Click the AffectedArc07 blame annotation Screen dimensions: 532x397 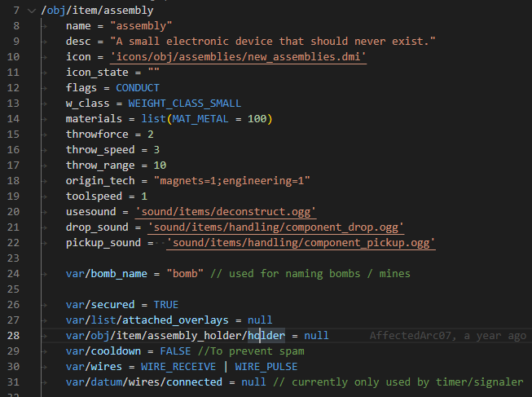(447, 335)
